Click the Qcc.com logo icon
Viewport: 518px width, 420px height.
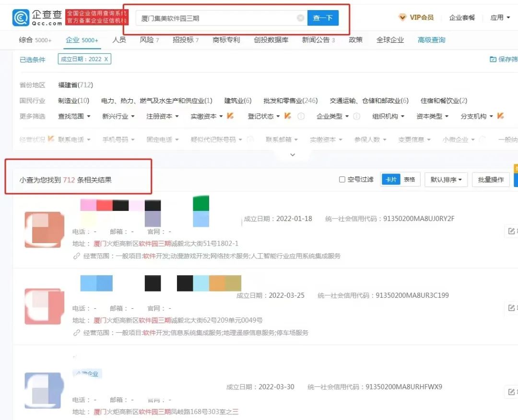(21, 17)
